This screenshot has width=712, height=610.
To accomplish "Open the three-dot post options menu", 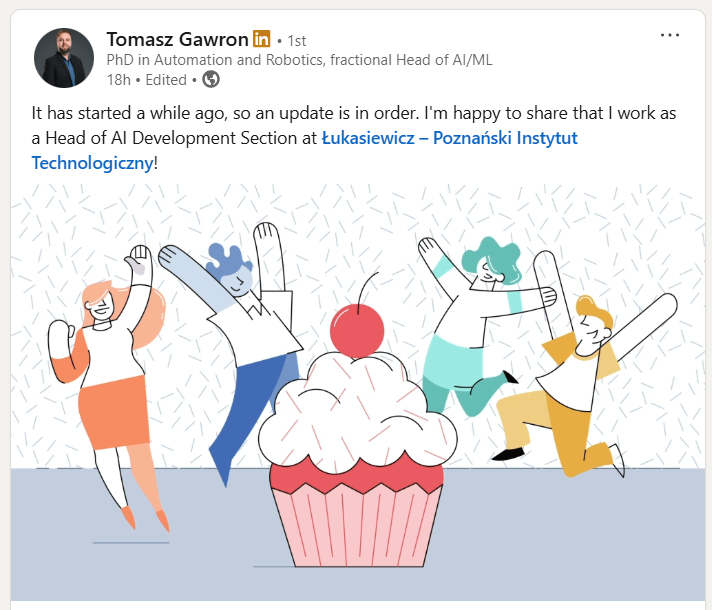I will (670, 35).
